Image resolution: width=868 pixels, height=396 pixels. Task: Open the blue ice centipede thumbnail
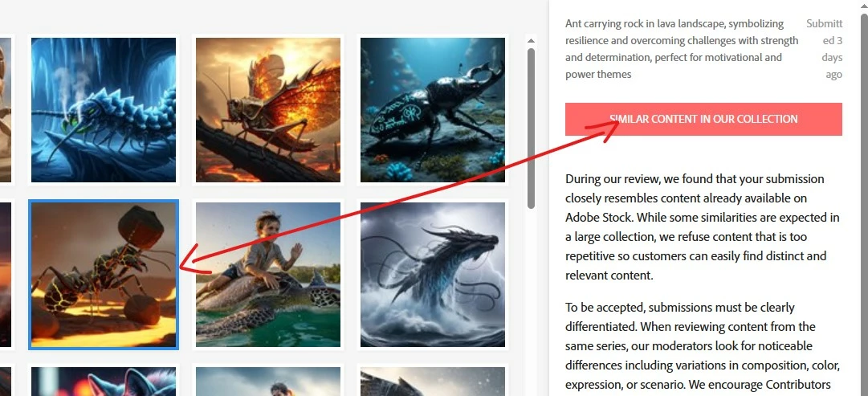[x=104, y=110]
